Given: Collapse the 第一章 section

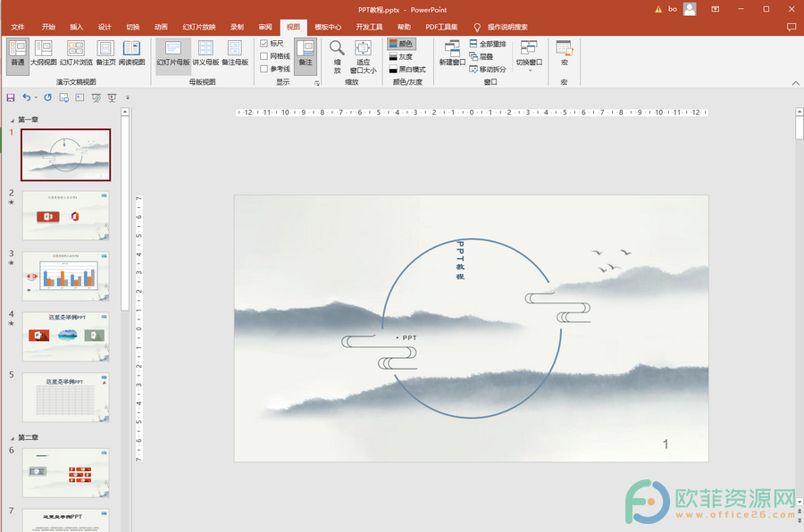Looking at the screenshot, I should click(x=13, y=121).
